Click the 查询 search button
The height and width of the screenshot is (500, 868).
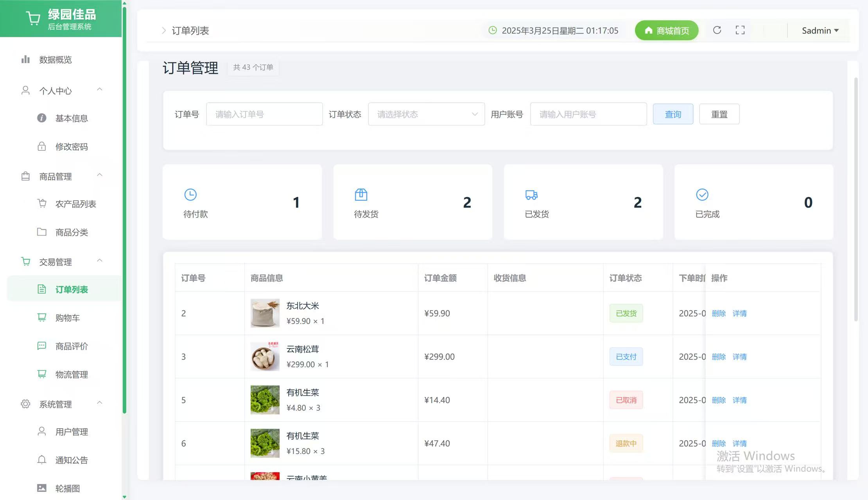[x=673, y=114]
